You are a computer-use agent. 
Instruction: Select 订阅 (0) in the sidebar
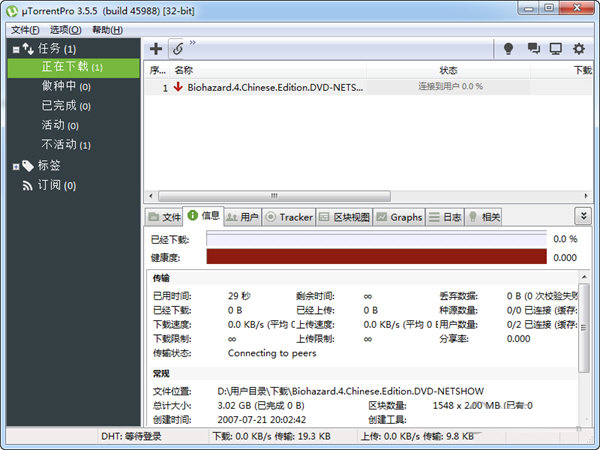pos(57,186)
